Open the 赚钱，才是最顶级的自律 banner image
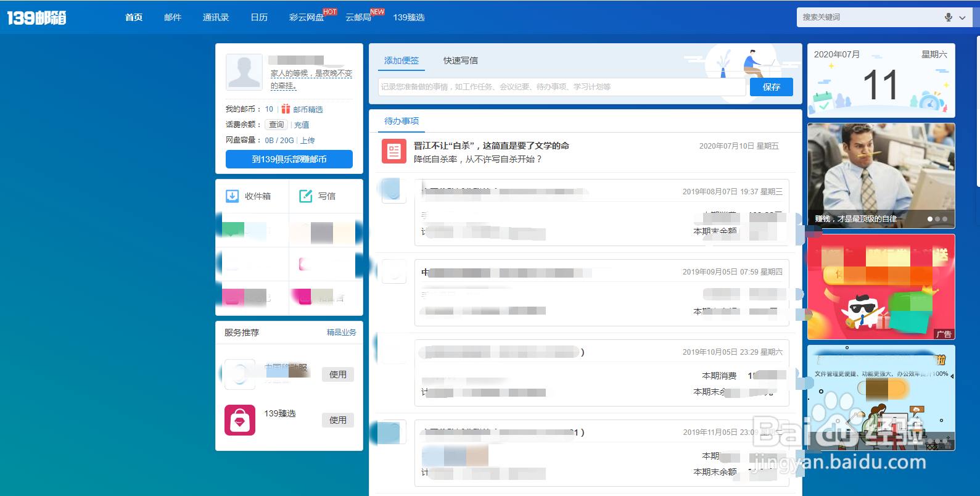 (881, 176)
